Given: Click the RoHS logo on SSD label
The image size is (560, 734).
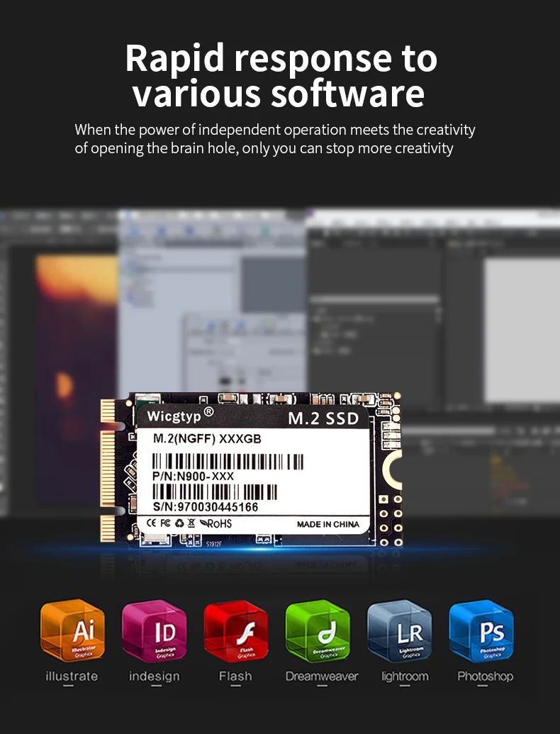Looking at the screenshot, I should (x=215, y=523).
